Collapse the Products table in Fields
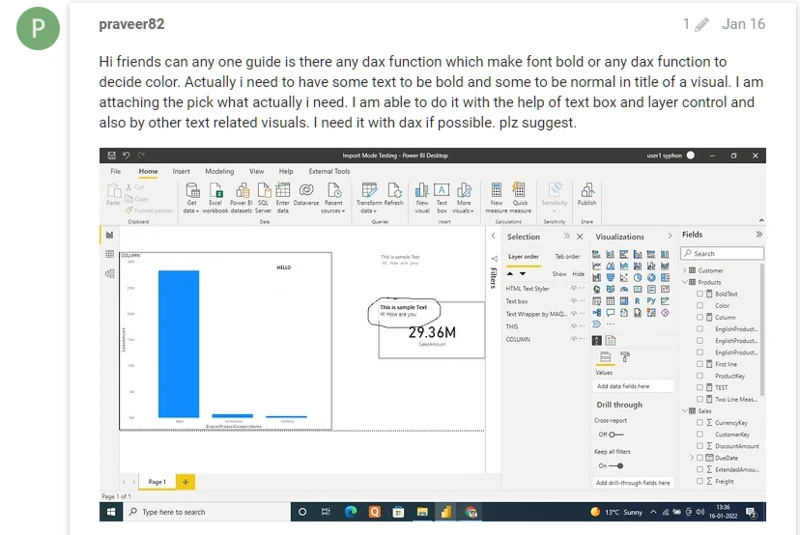 (685, 282)
